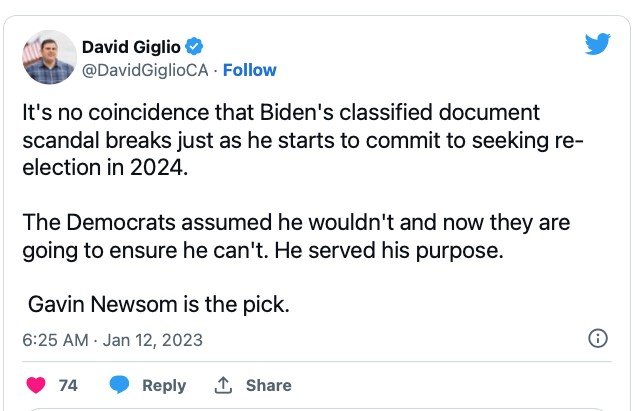635x411 pixels.
Task: Click the tweet's first paragraph about Biden
Action: [300, 141]
